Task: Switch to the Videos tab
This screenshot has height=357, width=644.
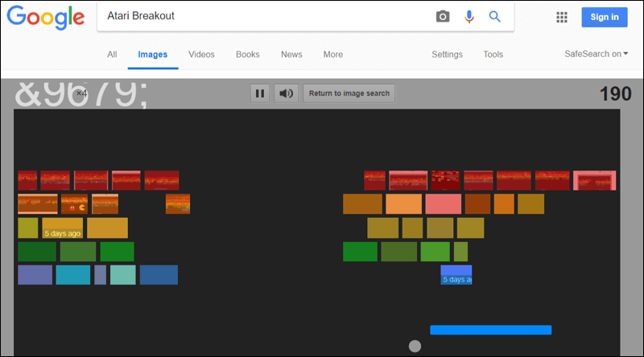Action: click(201, 55)
